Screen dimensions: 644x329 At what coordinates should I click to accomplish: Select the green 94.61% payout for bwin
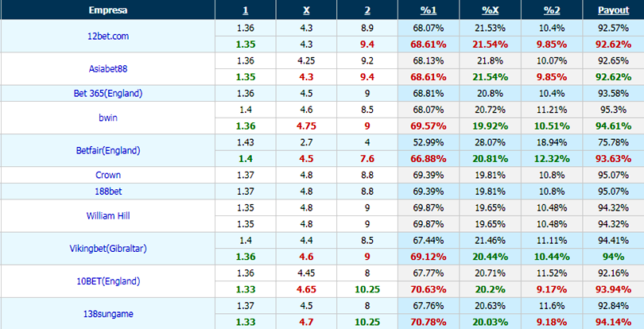point(613,126)
